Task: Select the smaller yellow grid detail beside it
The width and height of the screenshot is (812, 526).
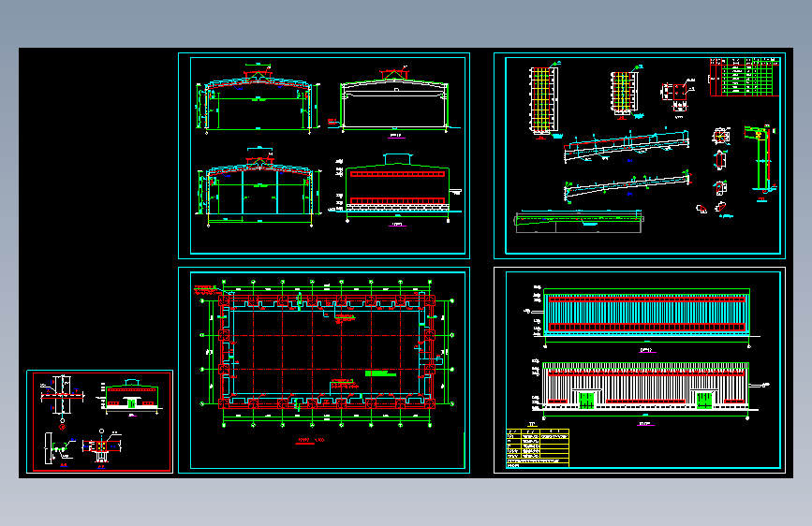Action: (624, 92)
